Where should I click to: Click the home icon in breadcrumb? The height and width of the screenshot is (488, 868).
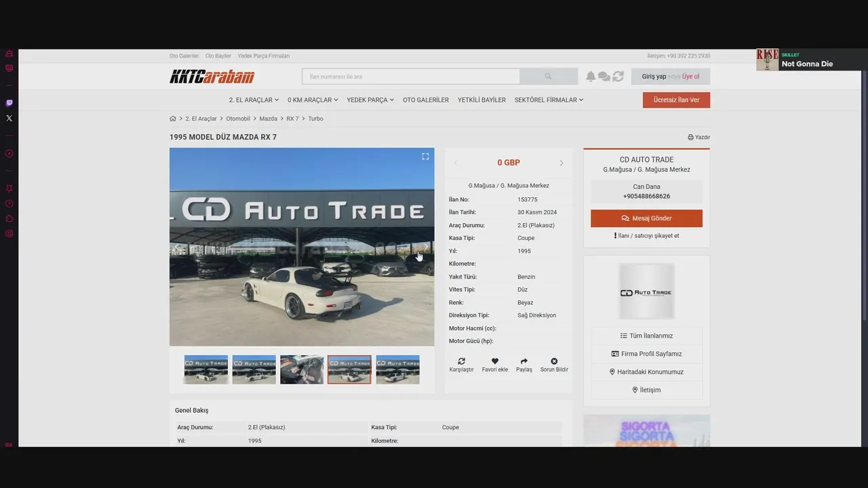tap(173, 119)
